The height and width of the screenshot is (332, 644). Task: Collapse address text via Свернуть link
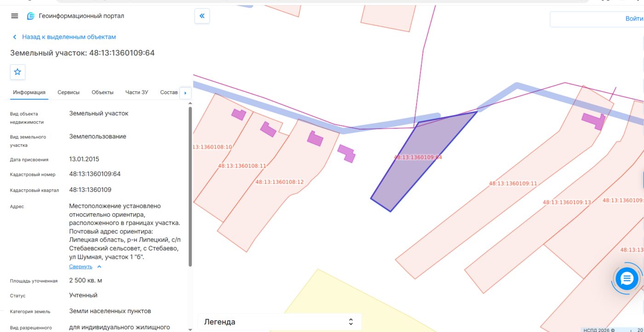[80, 267]
